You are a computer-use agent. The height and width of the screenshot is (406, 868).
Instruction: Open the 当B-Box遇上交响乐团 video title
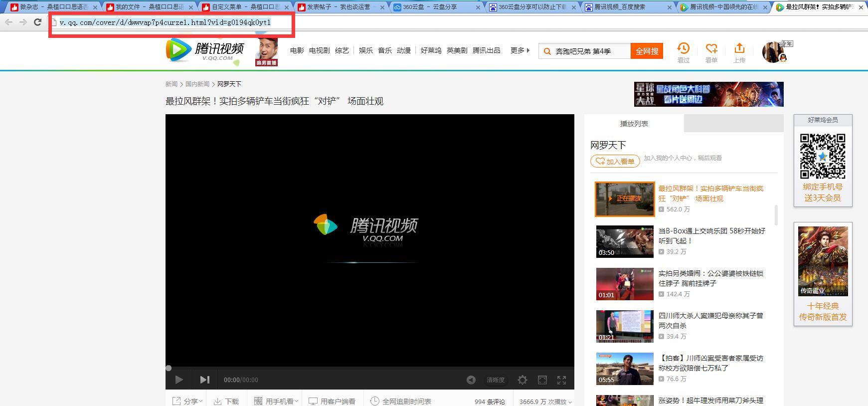coord(711,236)
